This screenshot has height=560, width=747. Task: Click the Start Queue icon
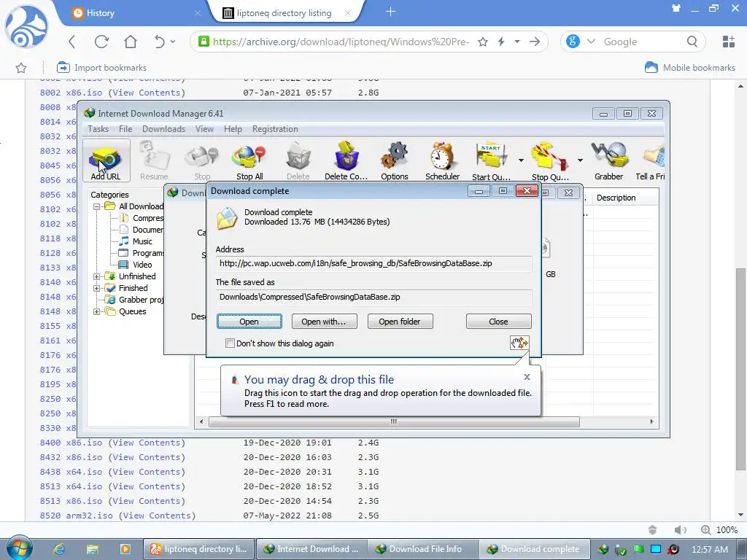pyautogui.click(x=491, y=160)
